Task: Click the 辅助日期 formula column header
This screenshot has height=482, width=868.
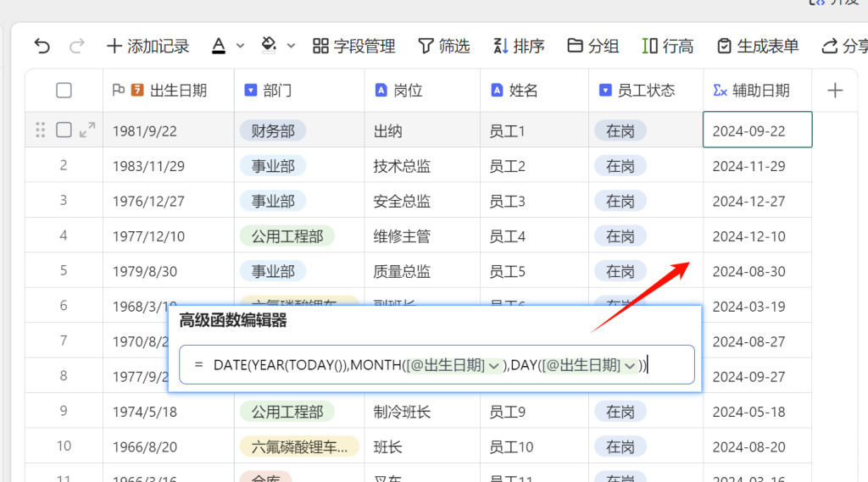Action: click(757, 90)
